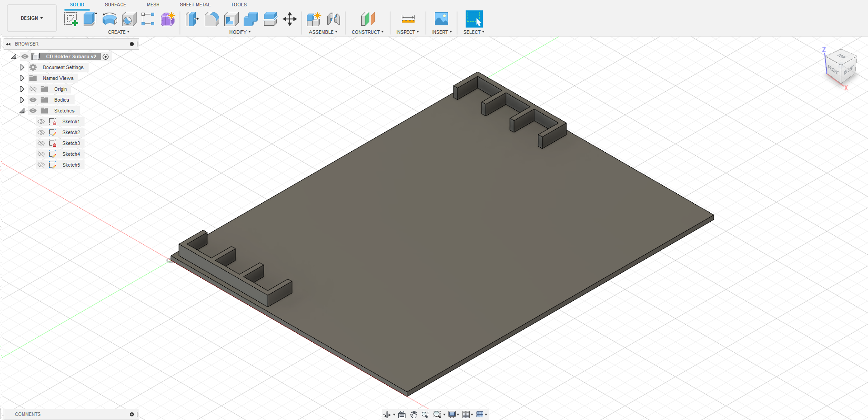Click the Orbit navigation icon
This screenshot has height=420, width=868.
tap(387, 415)
